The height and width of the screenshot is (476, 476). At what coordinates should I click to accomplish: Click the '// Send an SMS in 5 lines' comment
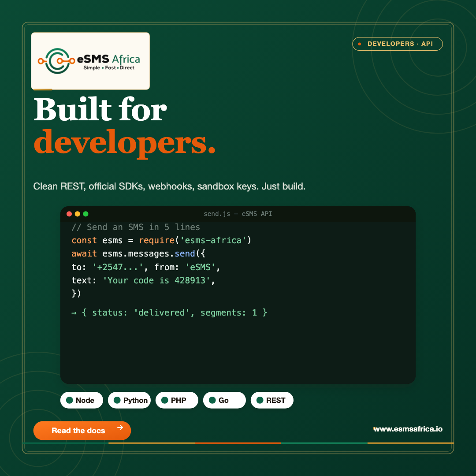pyautogui.click(x=136, y=227)
